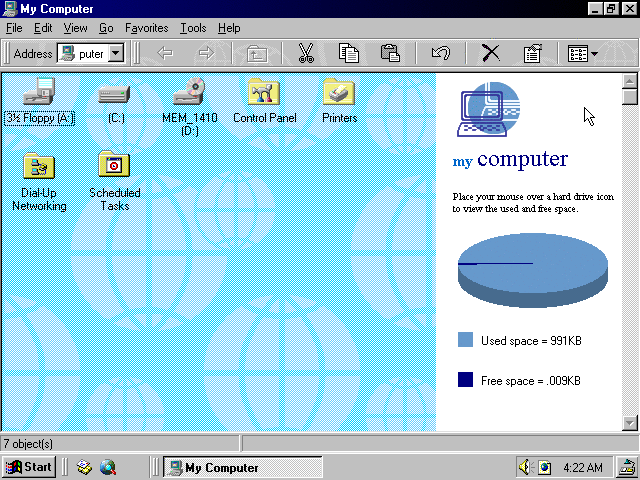This screenshot has height=480, width=640.
Task: Click the Start button
Action: 29,467
